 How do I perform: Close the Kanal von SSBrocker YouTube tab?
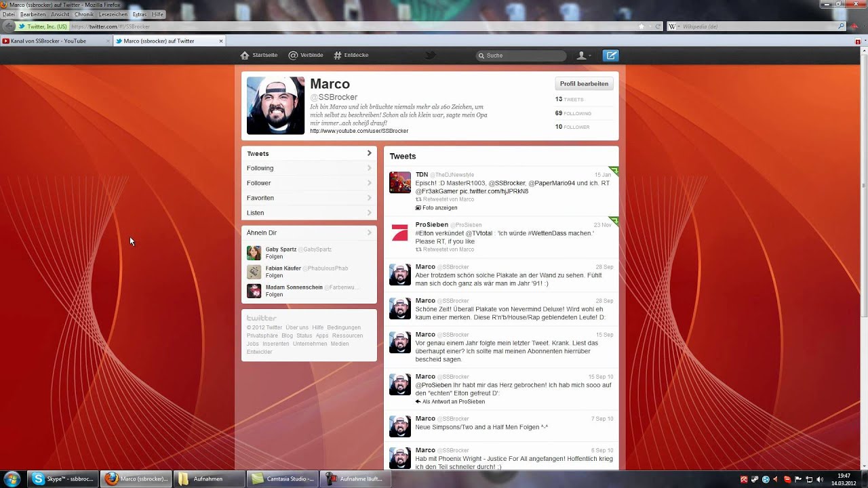click(x=108, y=41)
